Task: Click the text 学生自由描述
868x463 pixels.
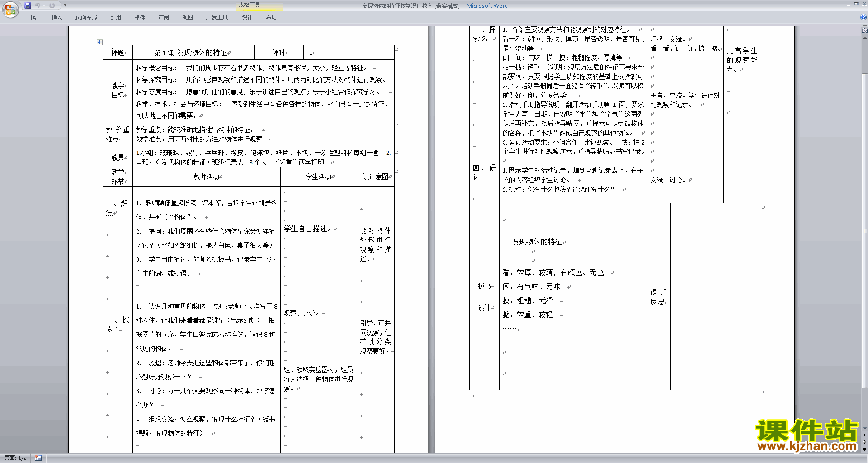Action: click(307, 229)
